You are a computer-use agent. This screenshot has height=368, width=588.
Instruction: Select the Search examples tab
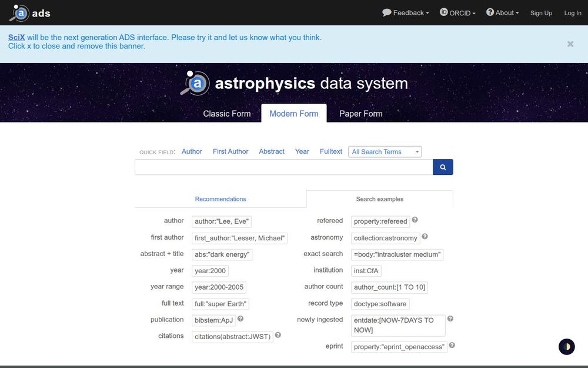click(x=379, y=199)
